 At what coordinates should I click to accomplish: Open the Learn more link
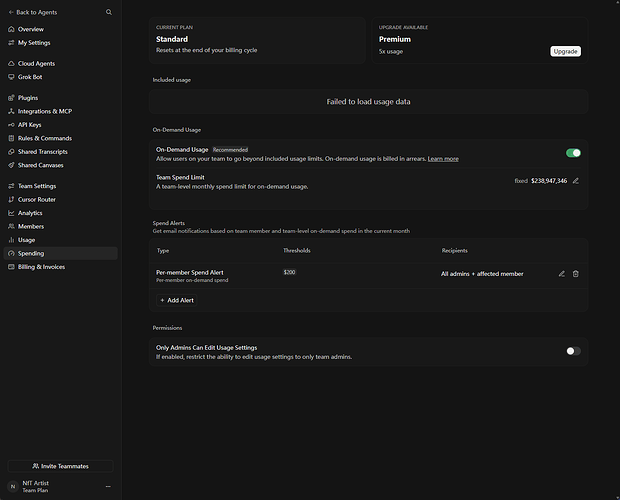tap(443, 159)
